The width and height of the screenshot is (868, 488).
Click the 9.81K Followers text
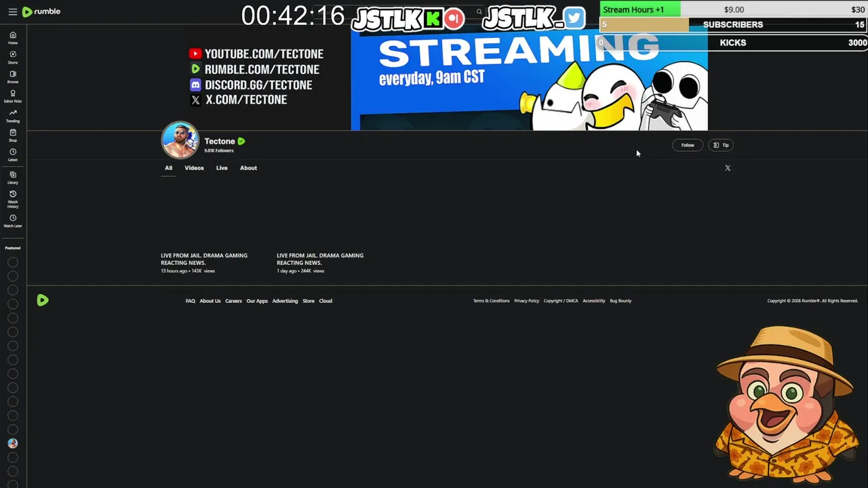point(219,150)
